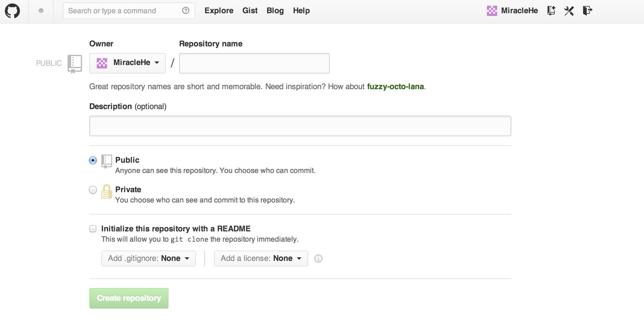This screenshot has height=323, width=644.
Task: Click the create new repository icon in header
Action: coord(551,11)
